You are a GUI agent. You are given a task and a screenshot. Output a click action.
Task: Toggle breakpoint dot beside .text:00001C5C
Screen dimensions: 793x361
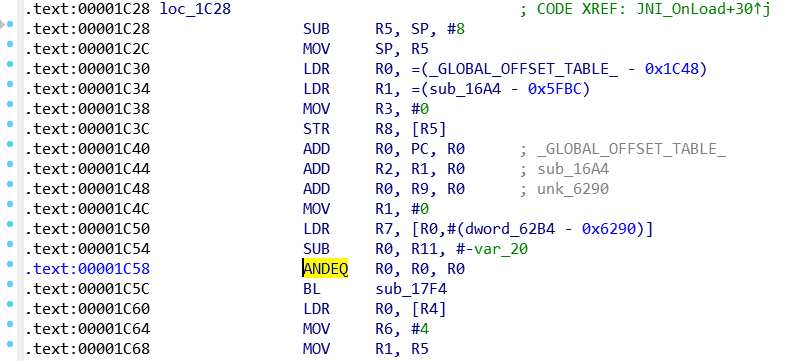coord(10,285)
